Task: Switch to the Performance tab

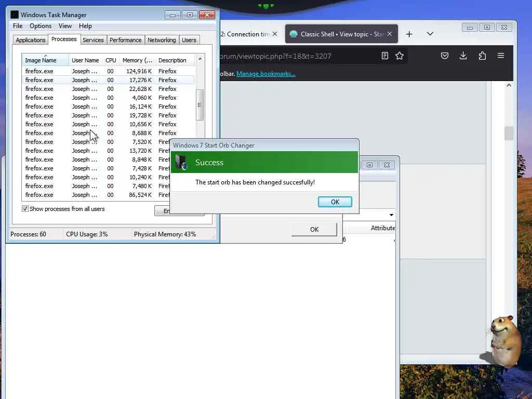Action: point(126,40)
